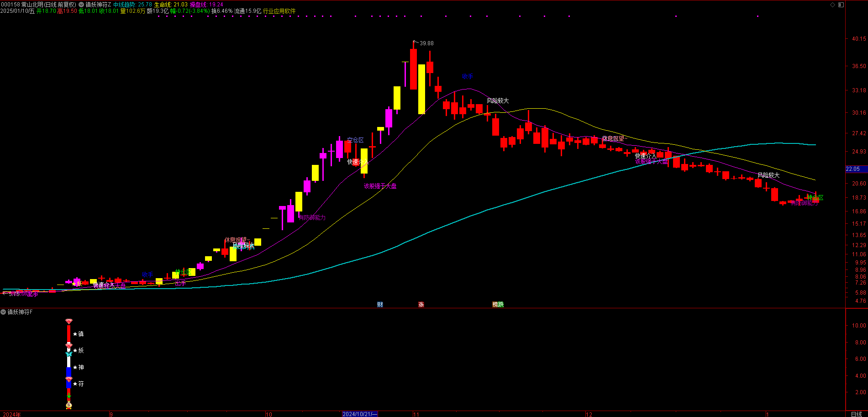Switch period using 日线 button at bottom right

(857, 414)
